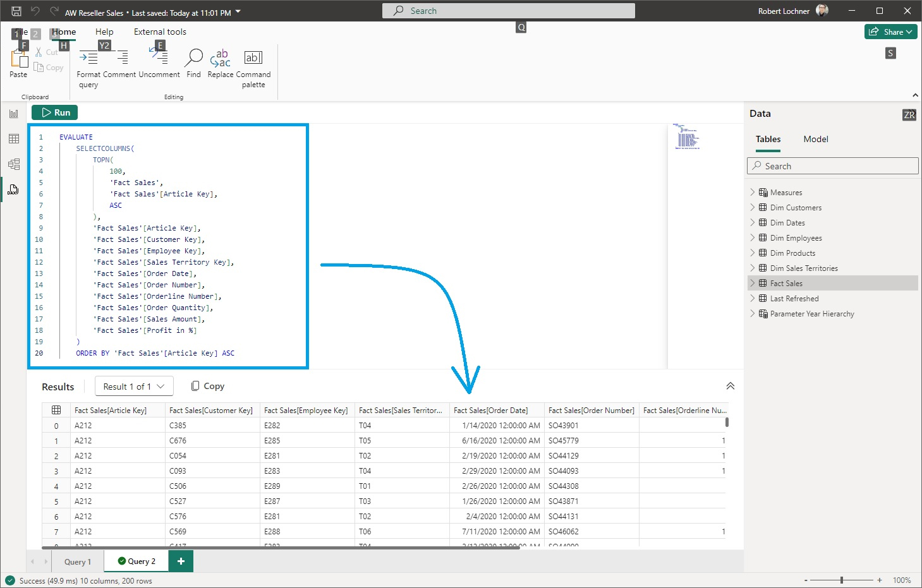Expand the Measures group in the Data pane
This screenshot has height=588, width=922.
click(752, 192)
